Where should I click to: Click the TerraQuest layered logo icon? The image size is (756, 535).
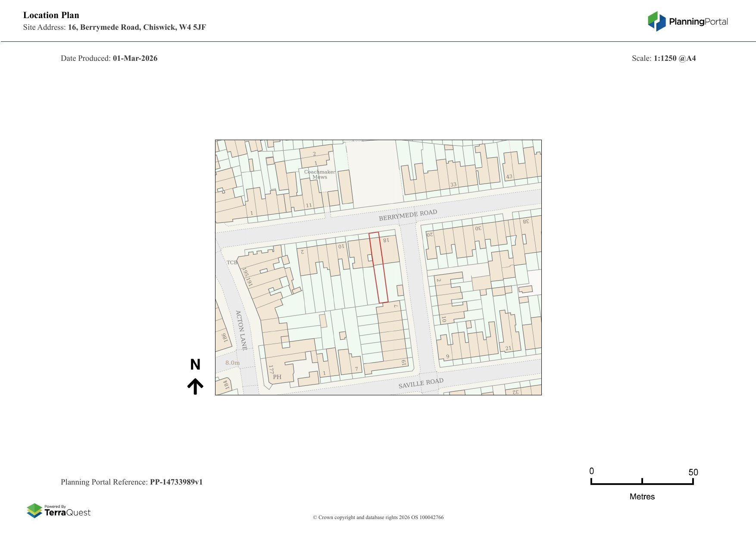34,510
